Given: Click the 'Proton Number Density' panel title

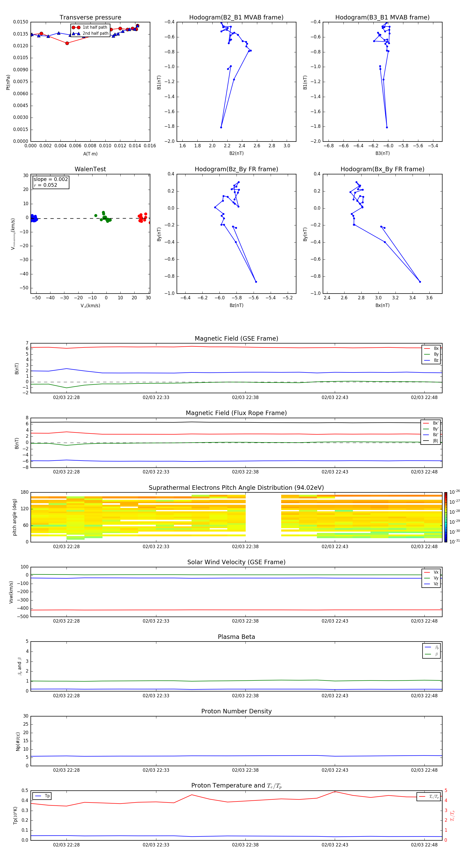Looking at the screenshot, I should coord(236,711).
